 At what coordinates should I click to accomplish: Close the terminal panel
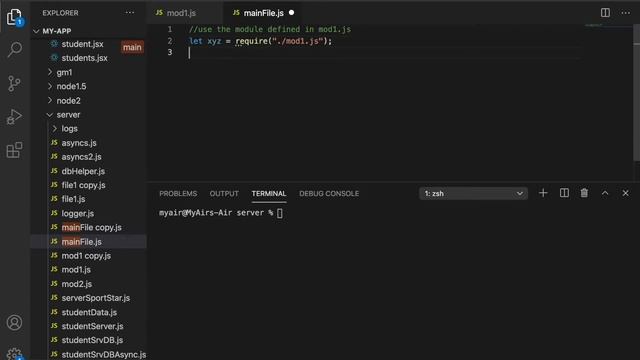625,193
